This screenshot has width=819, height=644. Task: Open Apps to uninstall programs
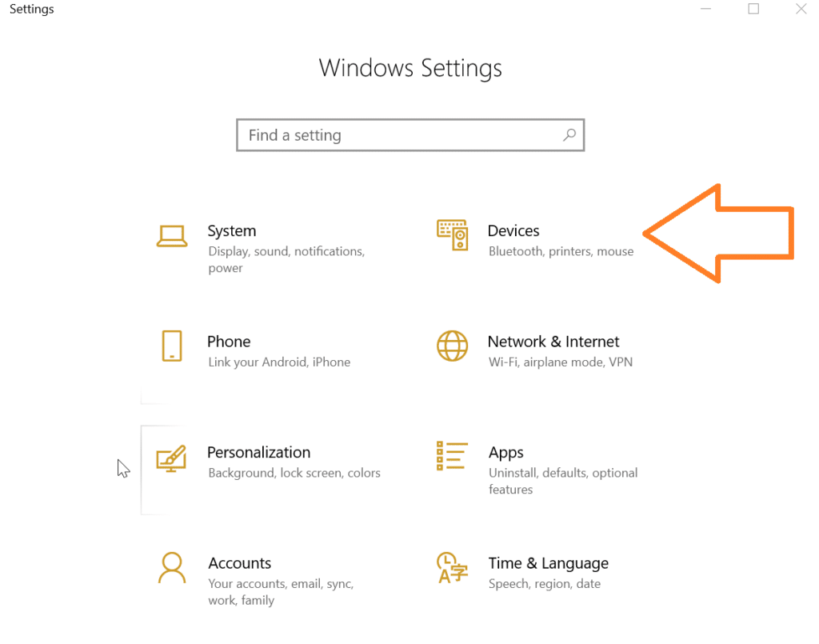tap(505, 452)
